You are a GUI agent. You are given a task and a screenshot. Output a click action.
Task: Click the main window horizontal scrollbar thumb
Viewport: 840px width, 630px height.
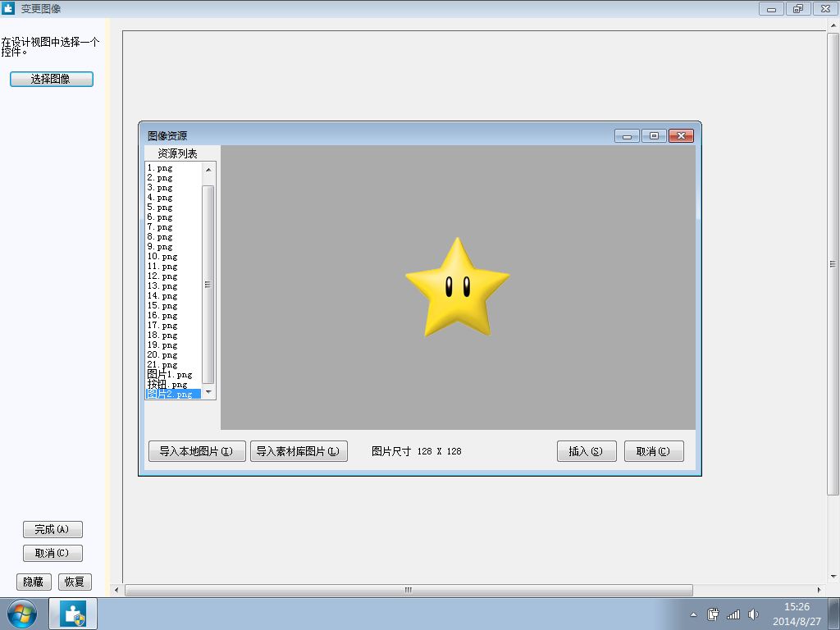click(409, 590)
